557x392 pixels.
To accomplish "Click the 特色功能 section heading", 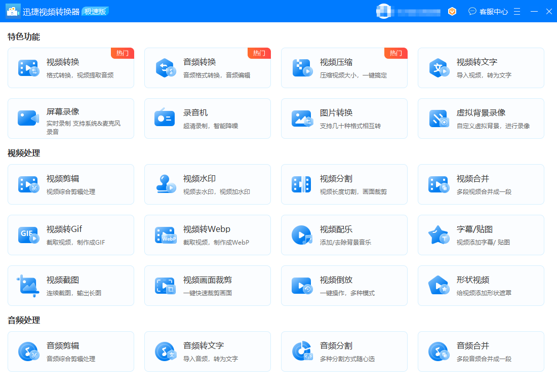I will point(24,36).
